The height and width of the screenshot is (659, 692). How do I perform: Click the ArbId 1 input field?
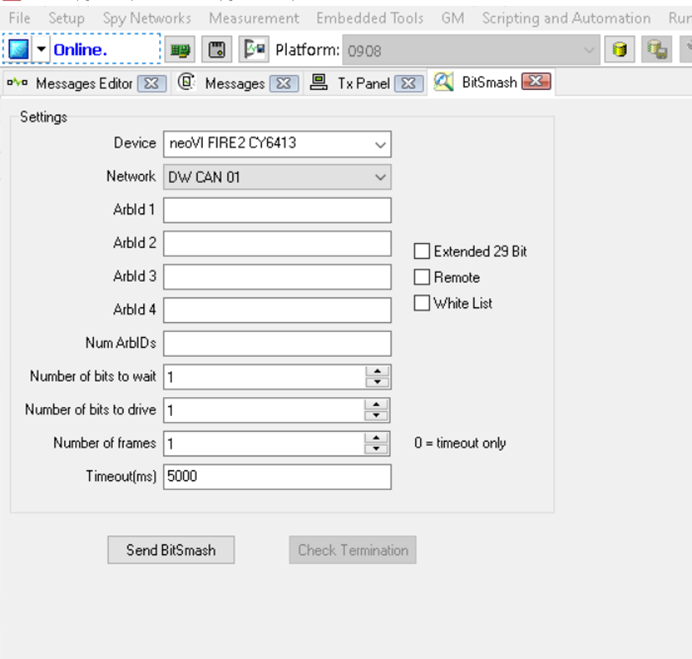(277, 210)
